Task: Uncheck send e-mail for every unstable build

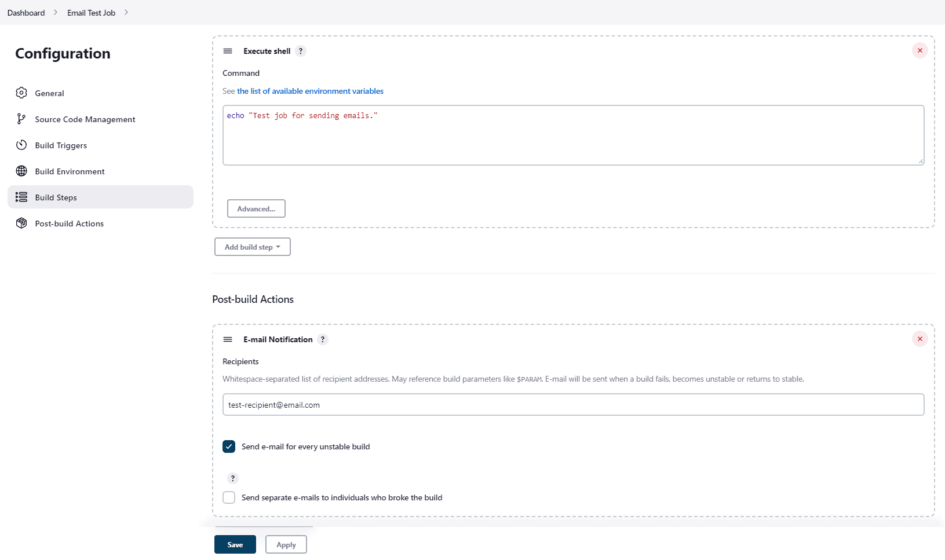Action: [x=229, y=446]
